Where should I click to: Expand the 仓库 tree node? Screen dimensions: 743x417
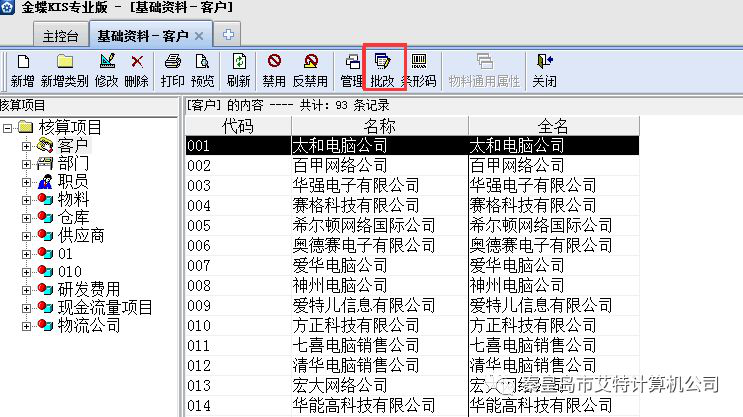(x=27, y=218)
